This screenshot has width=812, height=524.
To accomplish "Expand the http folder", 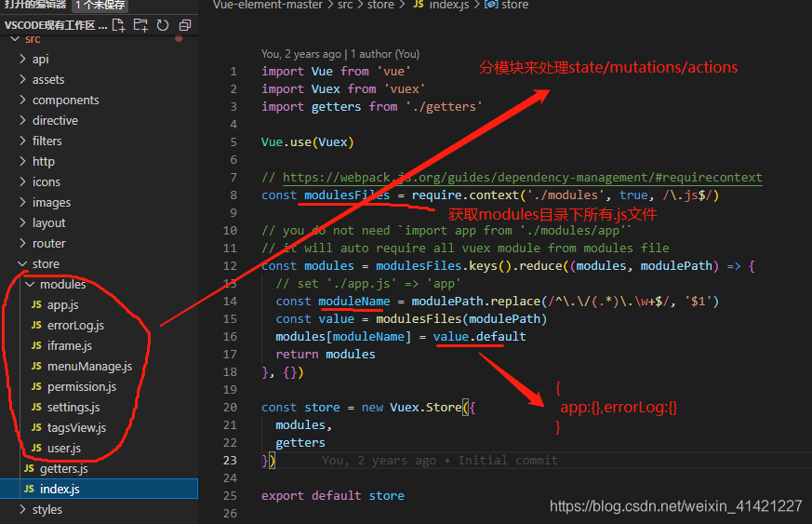I will [22, 161].
